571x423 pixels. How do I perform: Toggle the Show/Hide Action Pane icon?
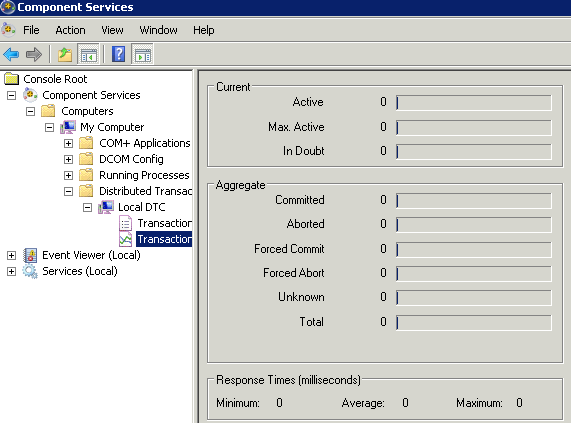[x=142, y=55]
